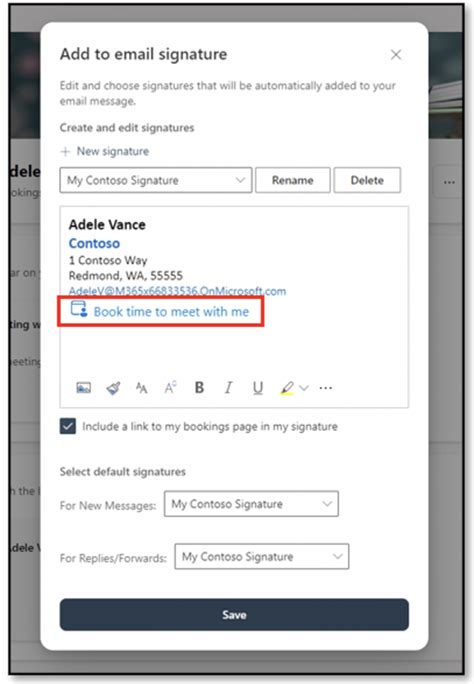The width and height of the screenshot is (474, 684).
Task: Uncheck Include a link to my bookings page
Action: (68, 426)
